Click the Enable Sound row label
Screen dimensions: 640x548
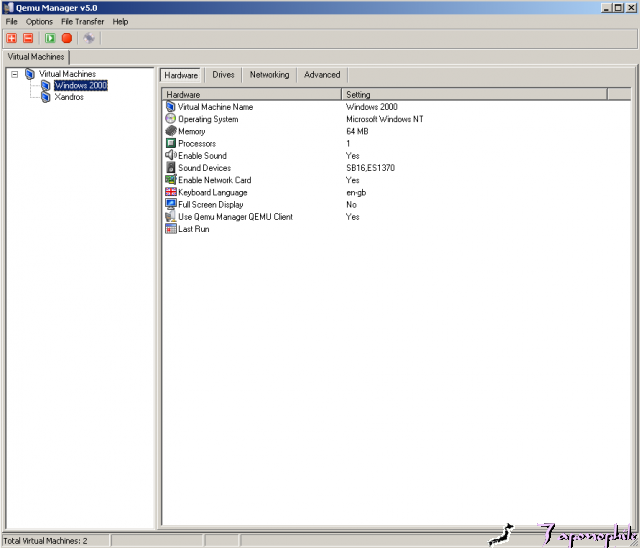pos(202,155)
